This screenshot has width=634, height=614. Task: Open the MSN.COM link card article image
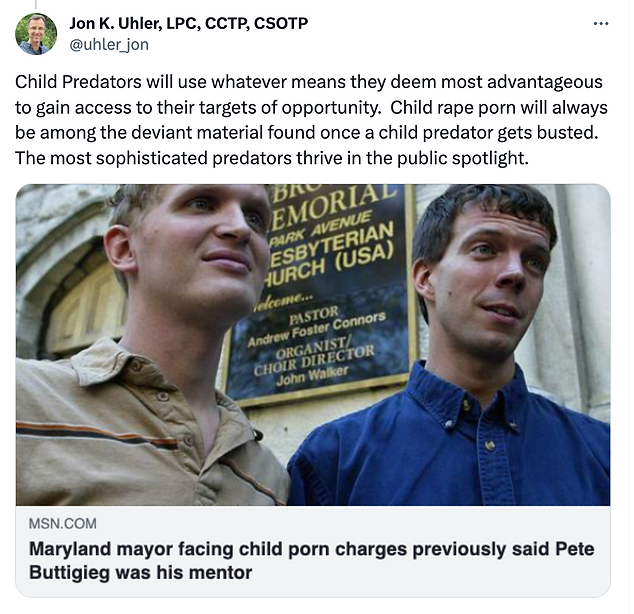[x=313, y=345]
